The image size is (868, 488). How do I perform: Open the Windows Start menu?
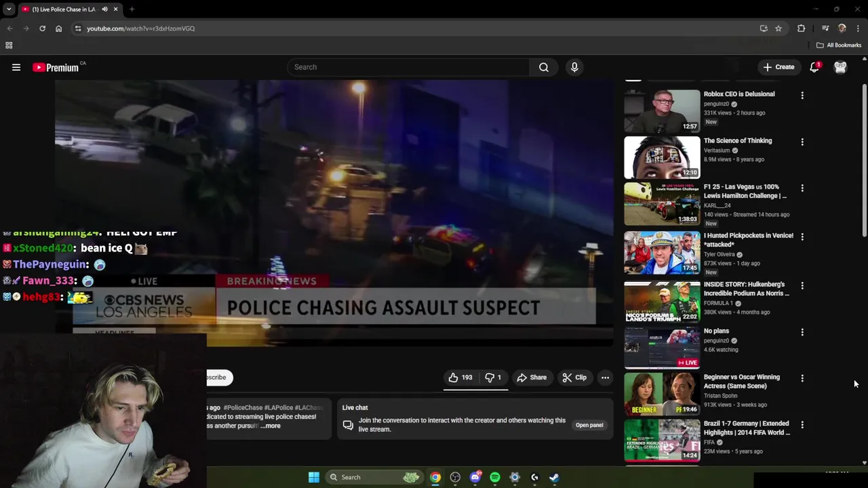314,477
